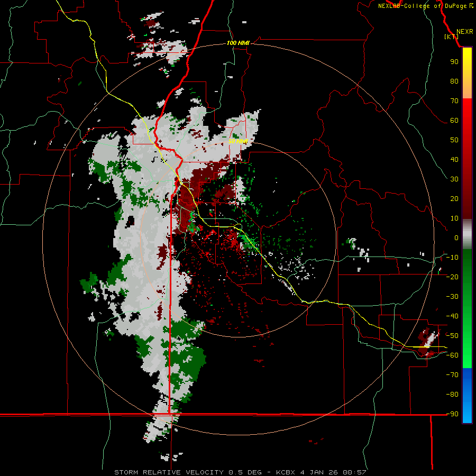Click the "00:57" timestamp
Image resolution: width=476 pixels, height=476 pixels.
(354, 472)
